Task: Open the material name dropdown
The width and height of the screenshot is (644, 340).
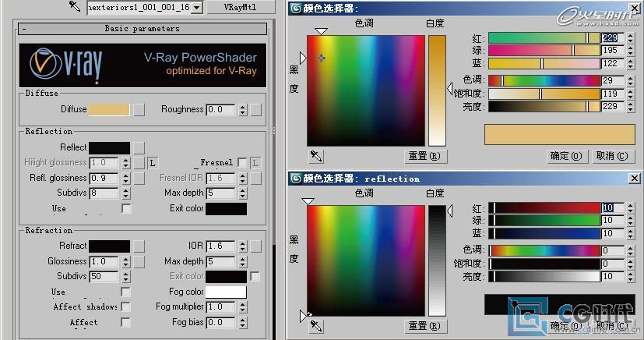Action: coord(198,7)
